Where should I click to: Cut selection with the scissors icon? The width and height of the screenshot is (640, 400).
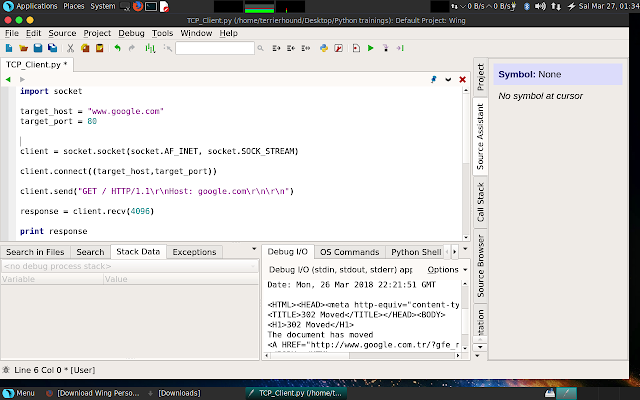tap(70, 48)
